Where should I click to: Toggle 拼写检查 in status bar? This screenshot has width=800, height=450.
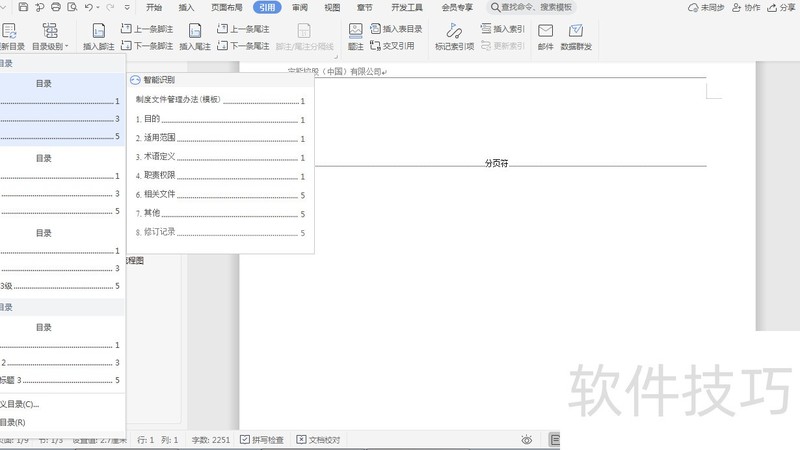tap(262, 440)
